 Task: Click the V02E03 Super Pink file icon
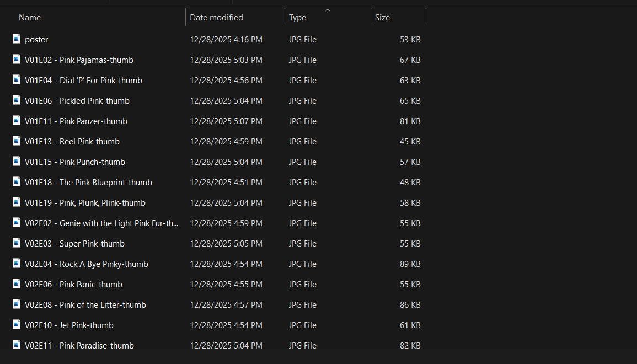pos(17,243)
